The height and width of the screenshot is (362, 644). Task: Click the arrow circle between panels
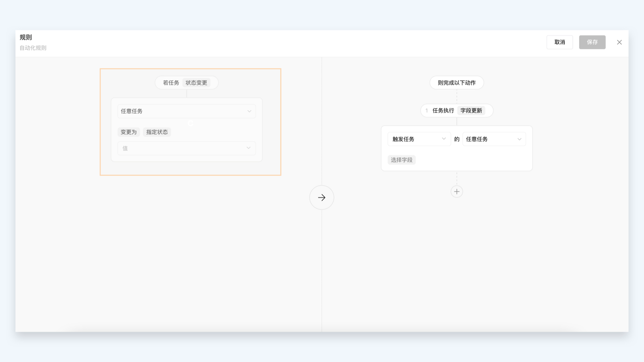321,197
